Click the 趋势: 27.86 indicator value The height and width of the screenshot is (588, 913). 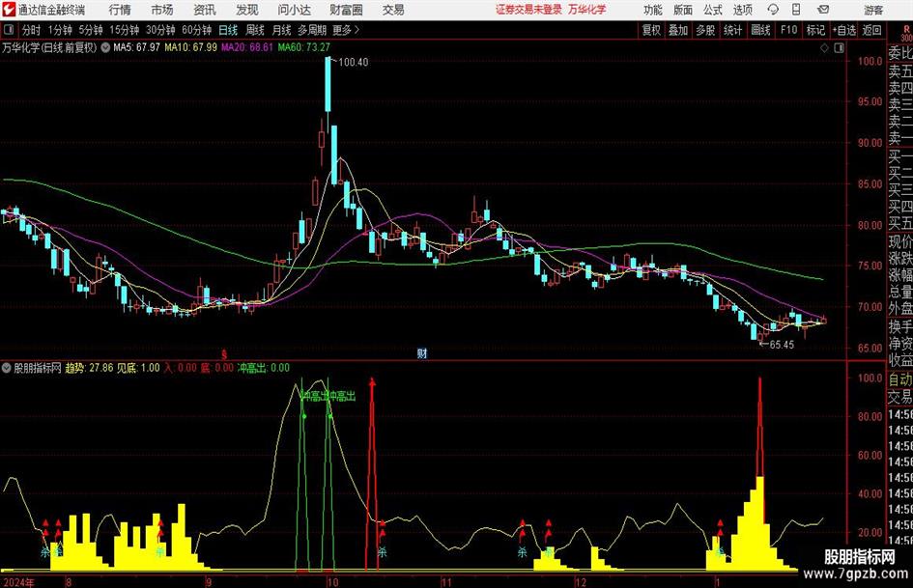[x=89, y=368]
